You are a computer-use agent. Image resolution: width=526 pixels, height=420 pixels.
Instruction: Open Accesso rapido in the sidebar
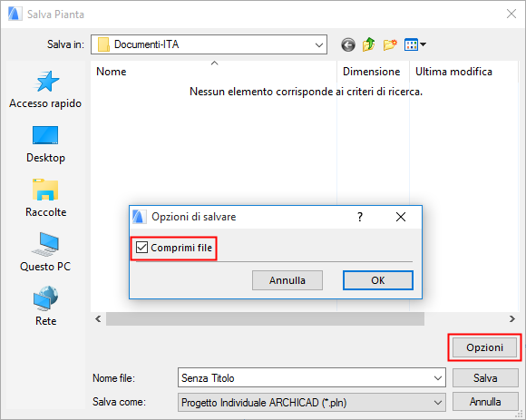tap(45, 90)
